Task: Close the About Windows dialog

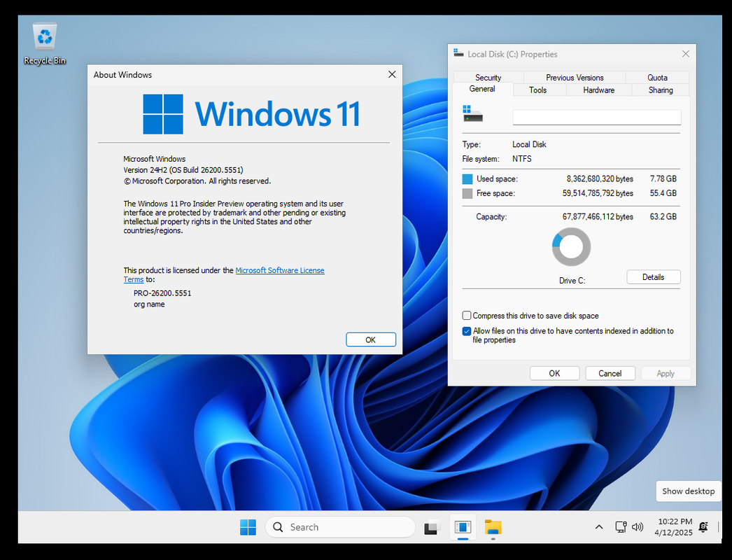Action: pos(392,74)
